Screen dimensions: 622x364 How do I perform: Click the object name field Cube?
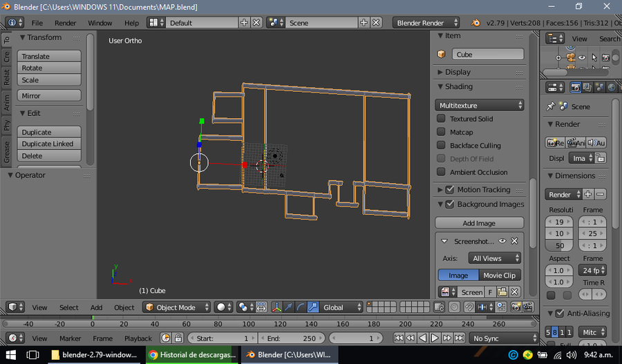(488, 55)
